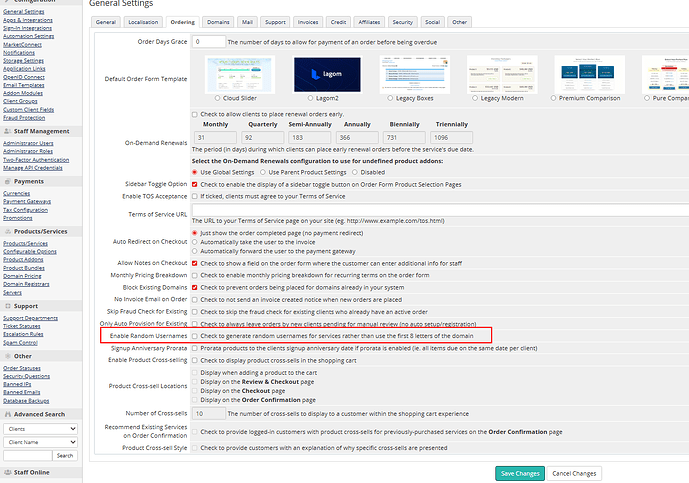Click the Order Days Grace input field
The height and width of the screenshot is (483, 689).
[210, 42]
